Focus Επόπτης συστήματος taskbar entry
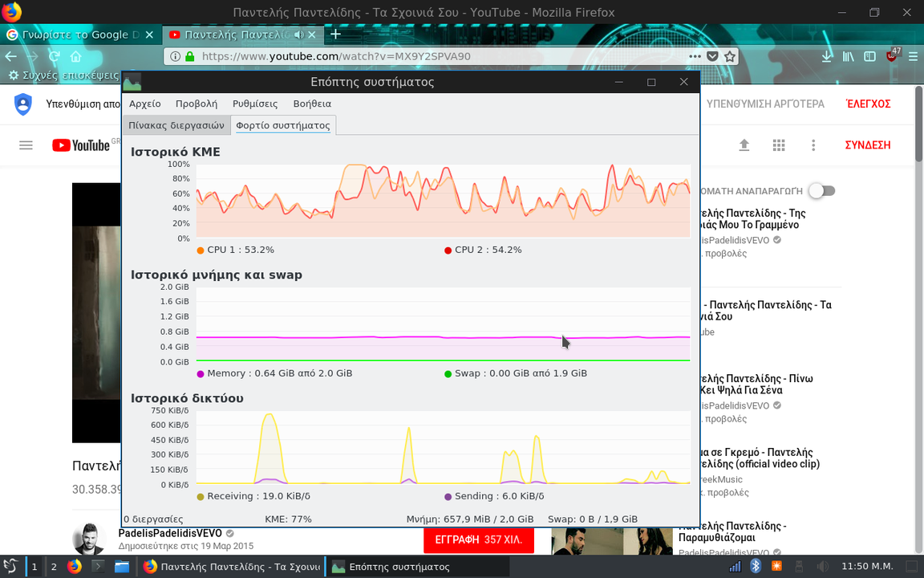The image size is (924, 578). coord(415,567)
